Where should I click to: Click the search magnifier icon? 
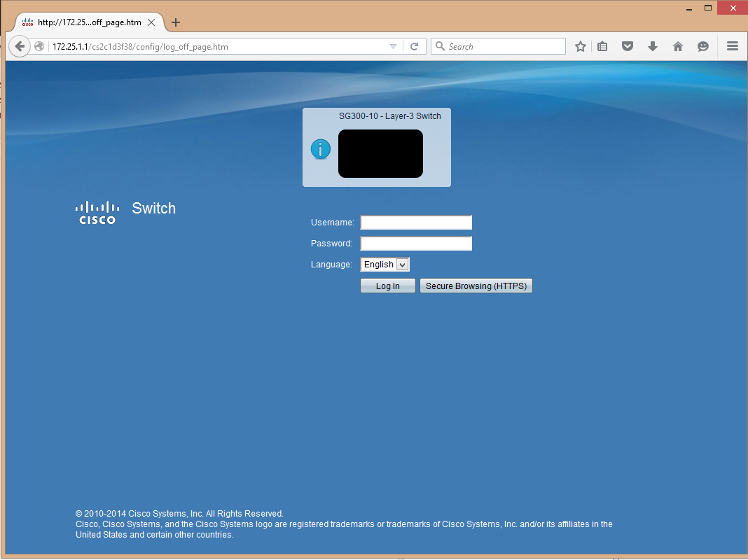(441, 46)
